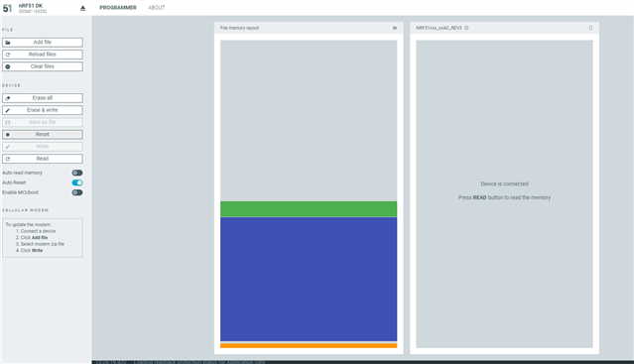Click the eject device icon beside nRF51 DK
634x364 pixels.
point(83,8)
